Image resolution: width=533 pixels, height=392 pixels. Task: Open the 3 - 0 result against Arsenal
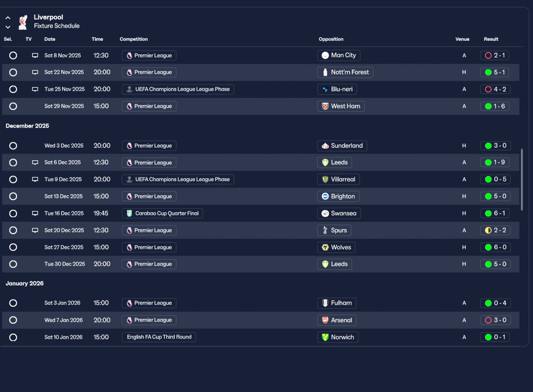point(495,320)
